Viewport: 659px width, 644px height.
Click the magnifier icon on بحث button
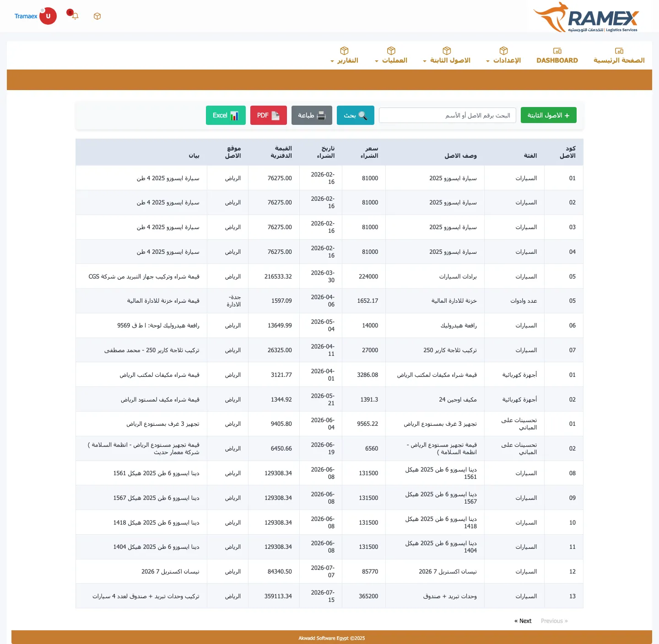pyautogui.click(x=363, y=115)
